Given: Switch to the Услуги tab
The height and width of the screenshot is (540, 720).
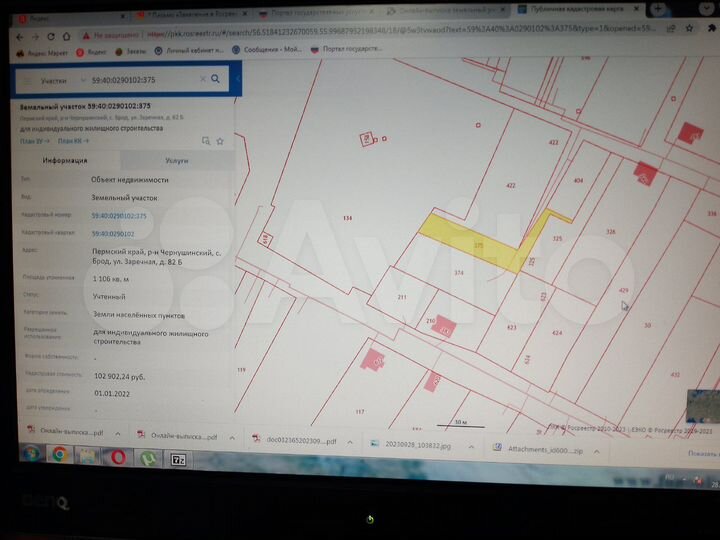Looking at the screenshot, I should point(177,161).
